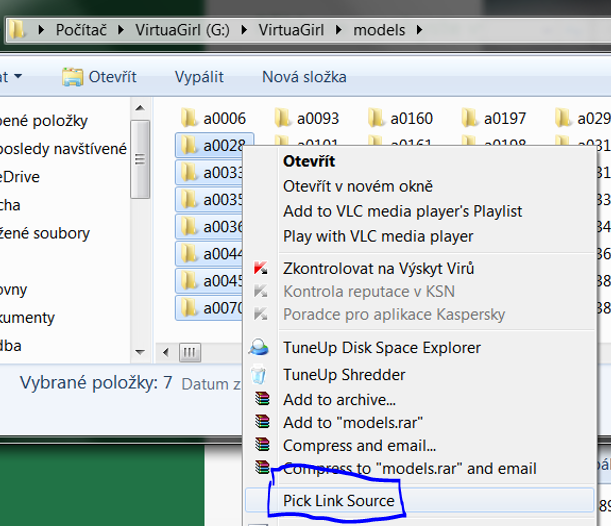Click Vypálit in Explorer toolbar
The height and width of the screenshot is (526, 611).
pos(199,77)
